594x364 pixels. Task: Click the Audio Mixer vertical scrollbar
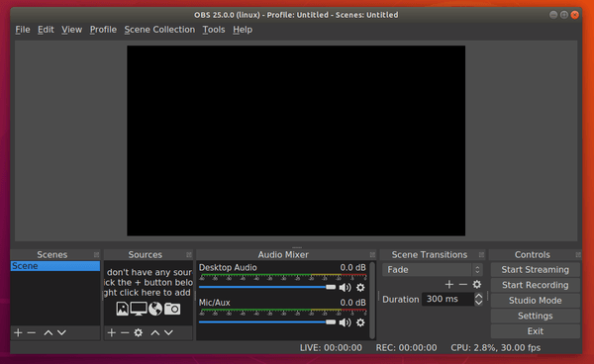click(372, 300)
